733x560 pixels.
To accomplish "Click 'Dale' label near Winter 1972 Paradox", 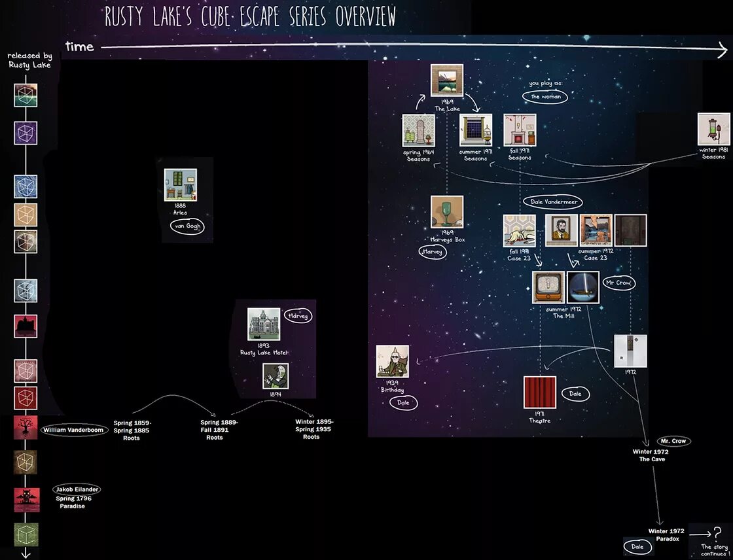I will click(637, 546).
